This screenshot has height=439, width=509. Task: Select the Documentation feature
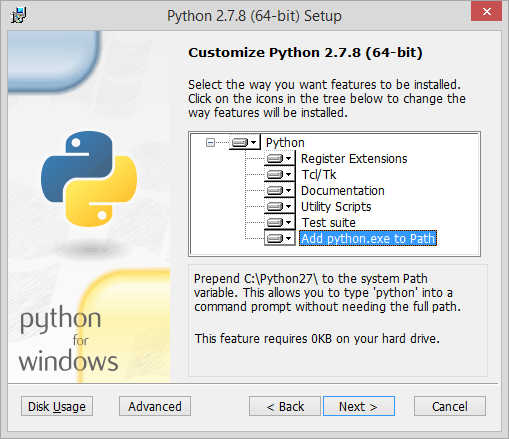[343, 191]
